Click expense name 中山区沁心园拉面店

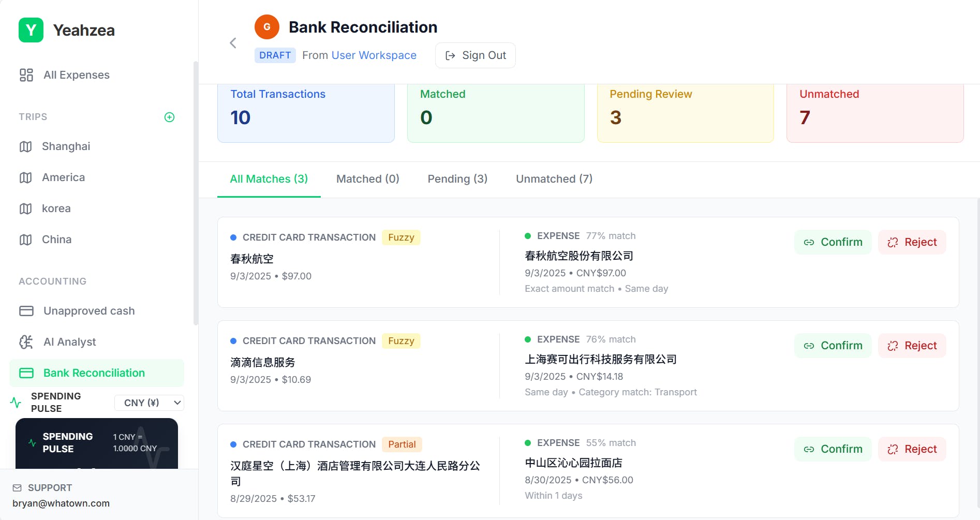tap(573, 463)
